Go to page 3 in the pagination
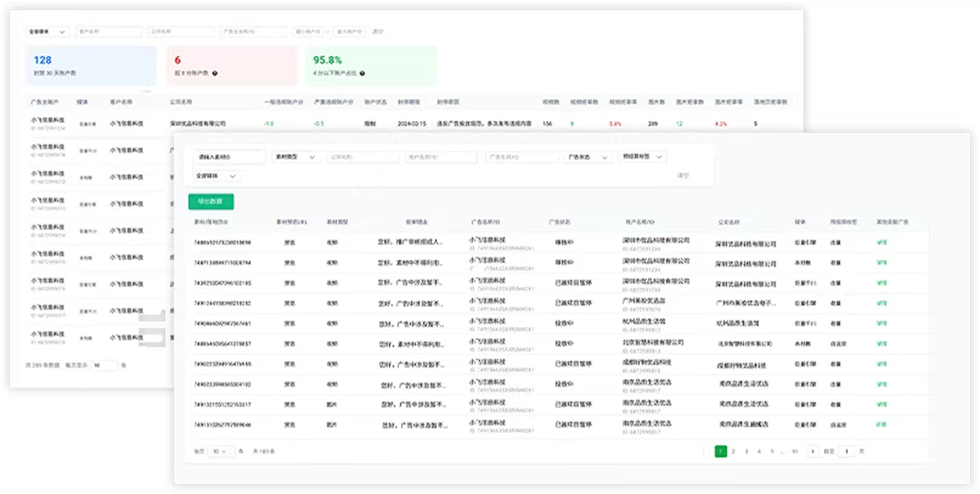Viewport: 980px width, 494px height. (746, 451)
